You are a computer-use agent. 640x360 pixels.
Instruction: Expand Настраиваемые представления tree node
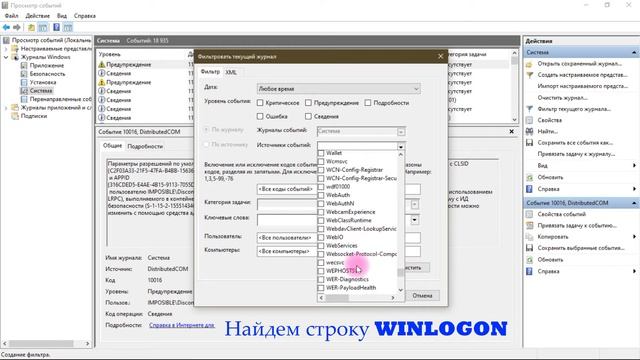[6, 49]
